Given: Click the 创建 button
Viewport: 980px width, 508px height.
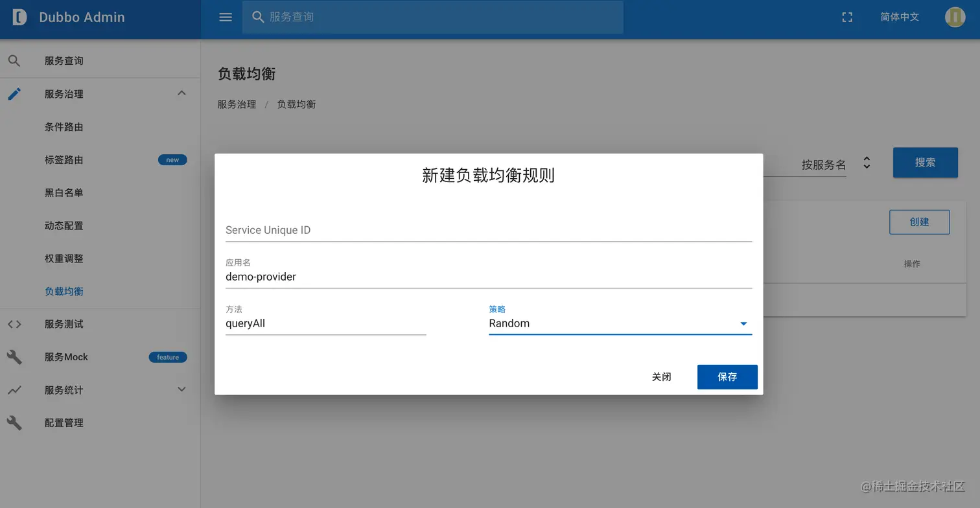Looking at the screenshot, I should 919,222.
